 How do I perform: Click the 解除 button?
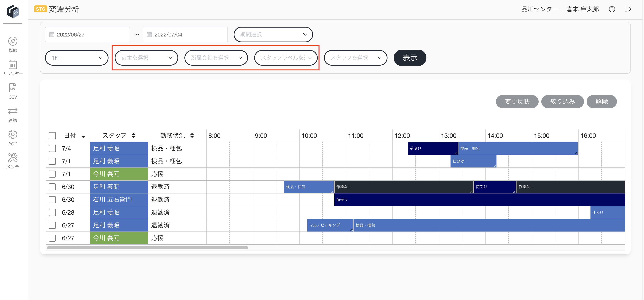click(x=602, y=102)
